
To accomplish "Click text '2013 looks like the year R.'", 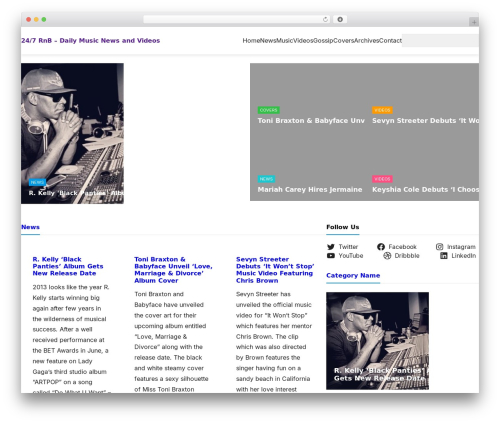I will click(x=71, y=287).
